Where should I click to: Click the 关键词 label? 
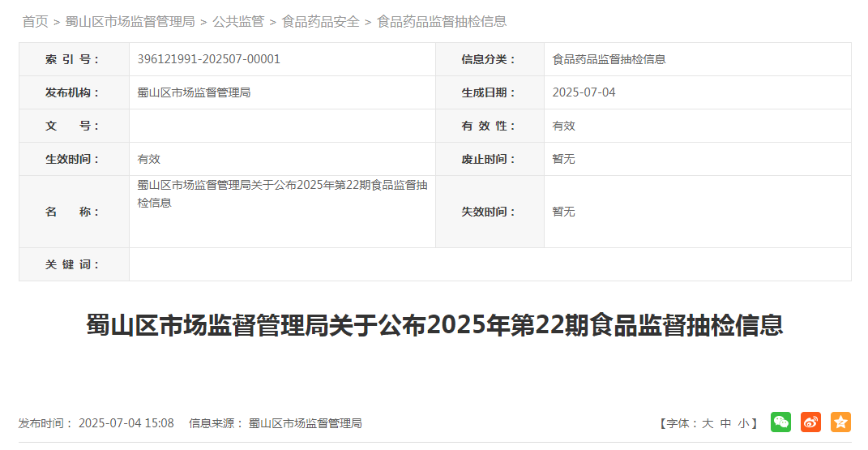coord(72,264)
